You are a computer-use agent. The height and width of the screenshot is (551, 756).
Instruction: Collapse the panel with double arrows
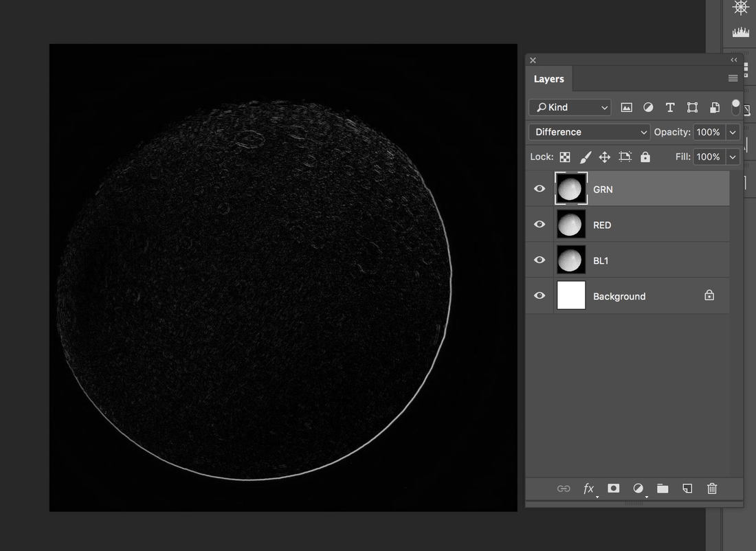(x=734, y=60)
